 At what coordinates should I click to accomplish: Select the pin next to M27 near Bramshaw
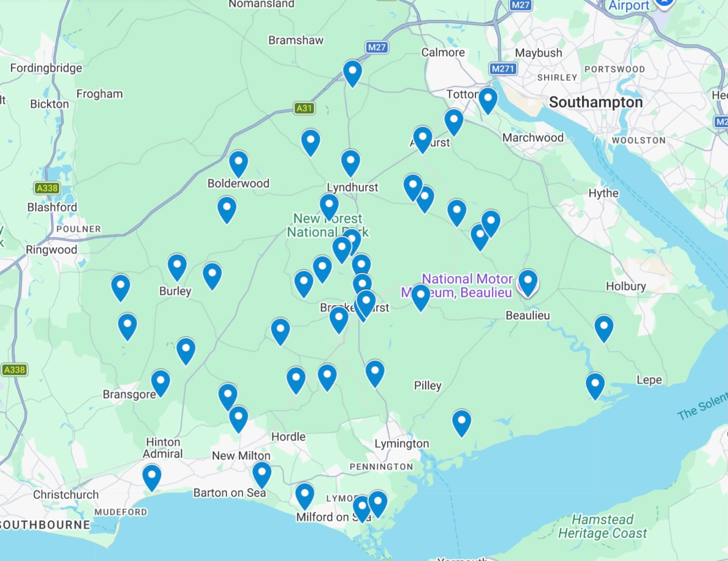point(353,73)
